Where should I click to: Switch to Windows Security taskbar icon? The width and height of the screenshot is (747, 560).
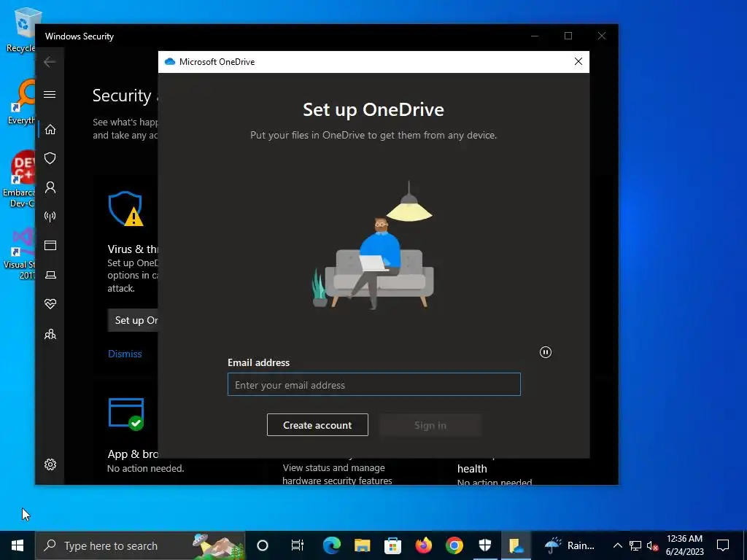485,545
